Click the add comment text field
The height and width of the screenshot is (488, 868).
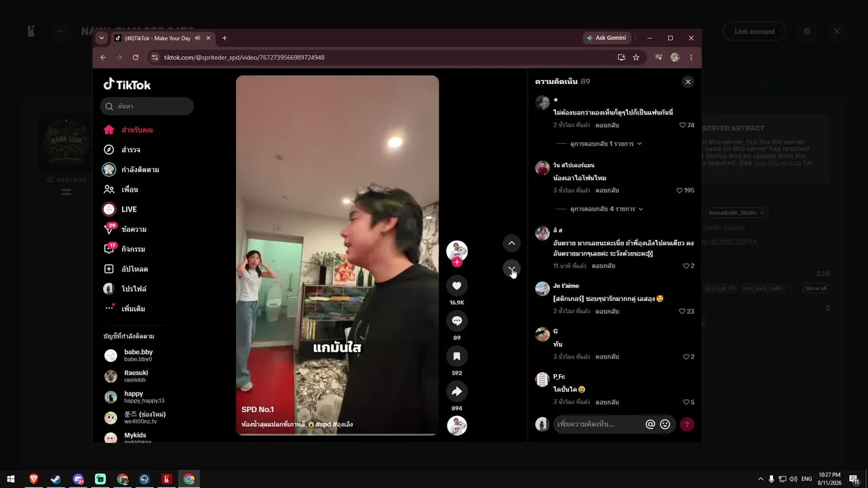click(x=599, y=424)
